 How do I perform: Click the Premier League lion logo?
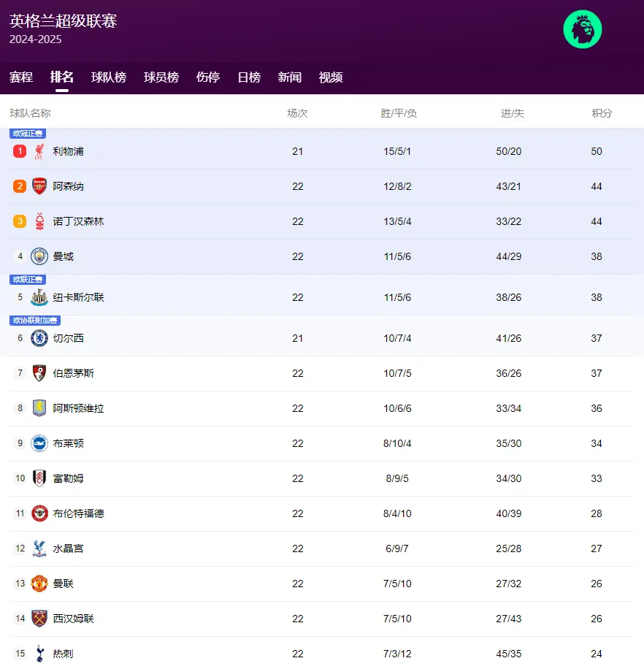click(582, 29)
